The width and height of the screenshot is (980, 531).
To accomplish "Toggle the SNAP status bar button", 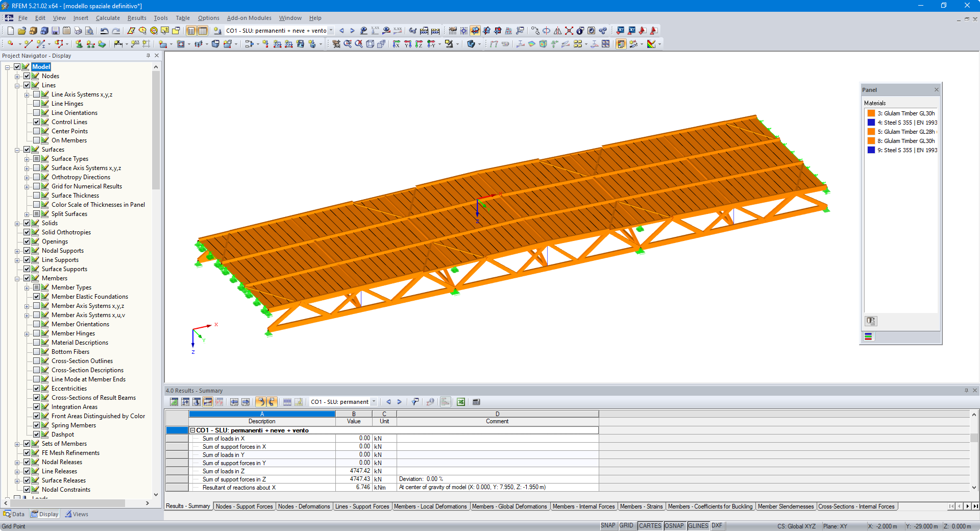I will [608, 526].
